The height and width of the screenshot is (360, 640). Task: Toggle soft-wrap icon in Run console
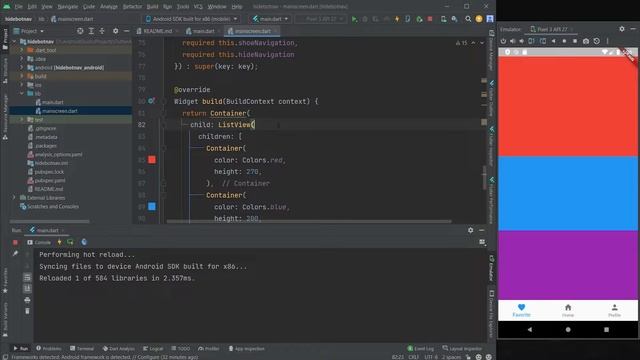click(27, 278)
